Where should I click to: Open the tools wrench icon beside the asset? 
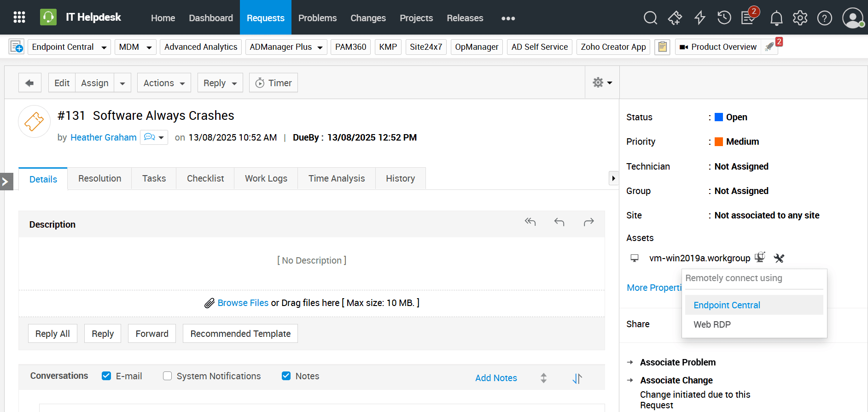(779, 258)
